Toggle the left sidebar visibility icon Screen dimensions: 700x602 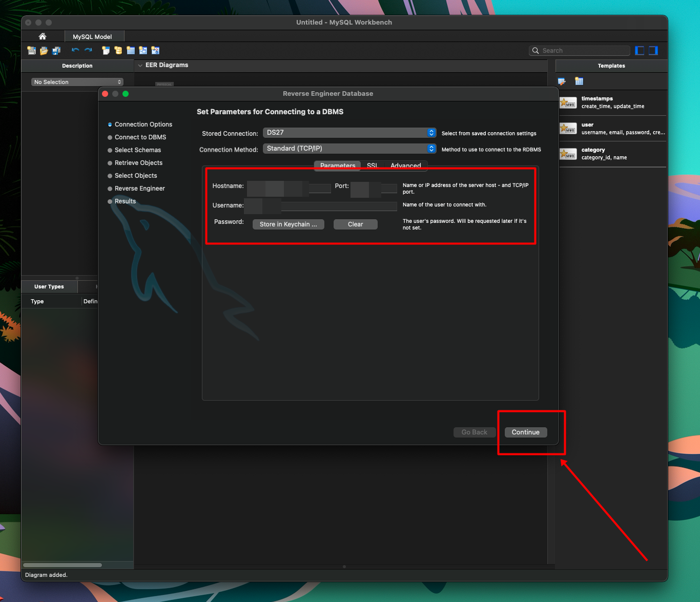[640, 50]
